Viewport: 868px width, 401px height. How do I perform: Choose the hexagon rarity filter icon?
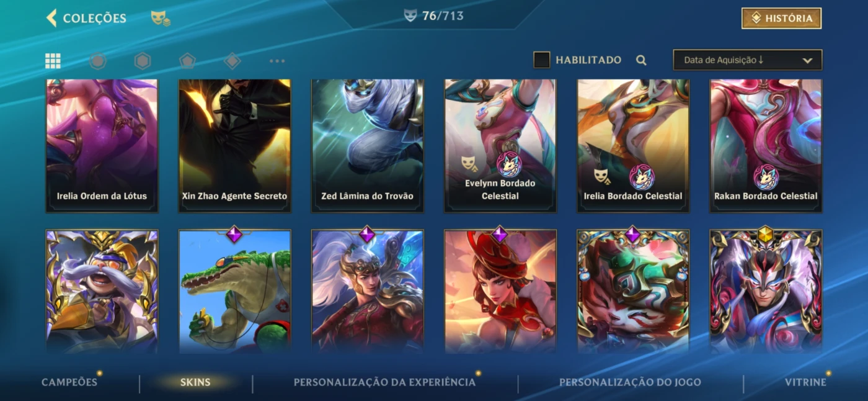(143, 61)
